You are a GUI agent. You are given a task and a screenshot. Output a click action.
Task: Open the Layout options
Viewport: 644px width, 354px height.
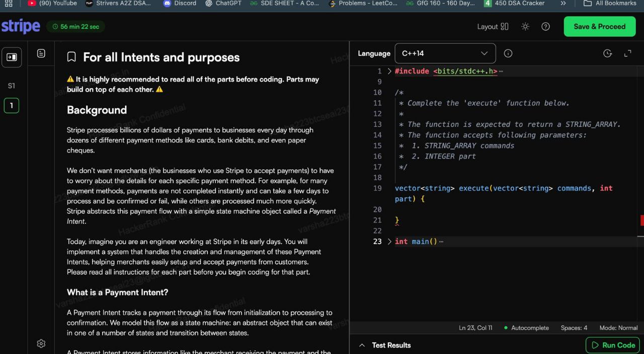493,27
